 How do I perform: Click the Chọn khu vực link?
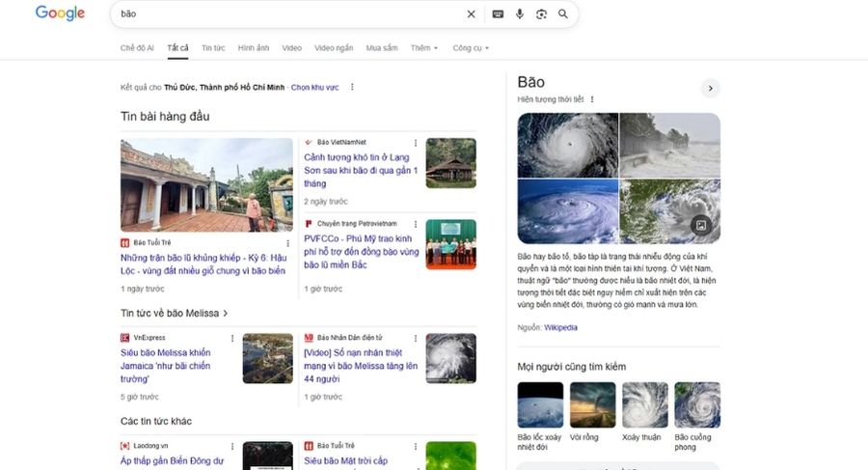pyautogui.click(x=315, y=87)
